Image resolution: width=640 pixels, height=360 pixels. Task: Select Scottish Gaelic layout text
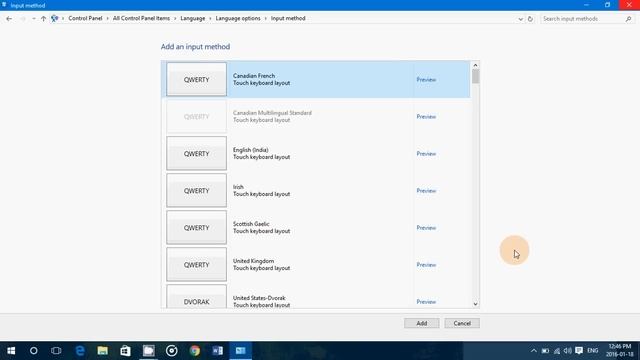pos(261,228)
